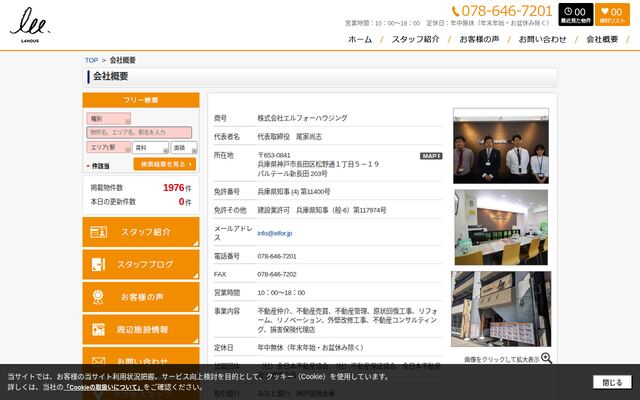Open the エリア/駅 dropdown

(109, 147)
